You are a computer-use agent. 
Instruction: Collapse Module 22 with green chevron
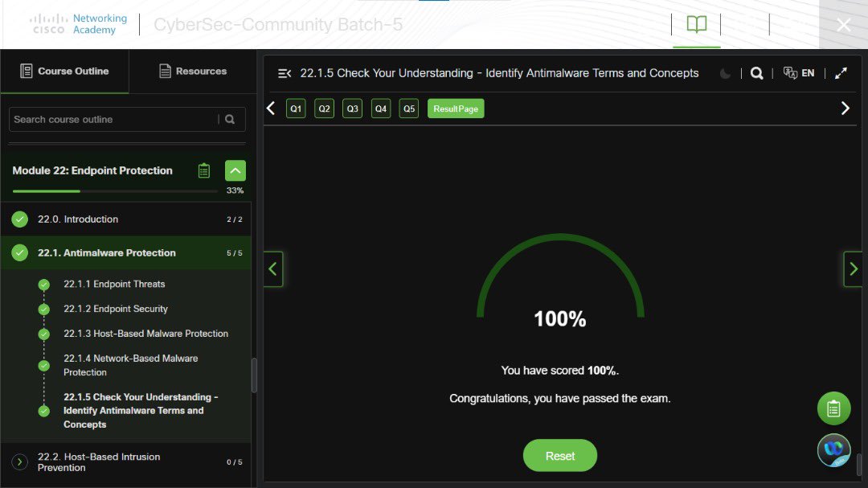[x=235, y=170]
